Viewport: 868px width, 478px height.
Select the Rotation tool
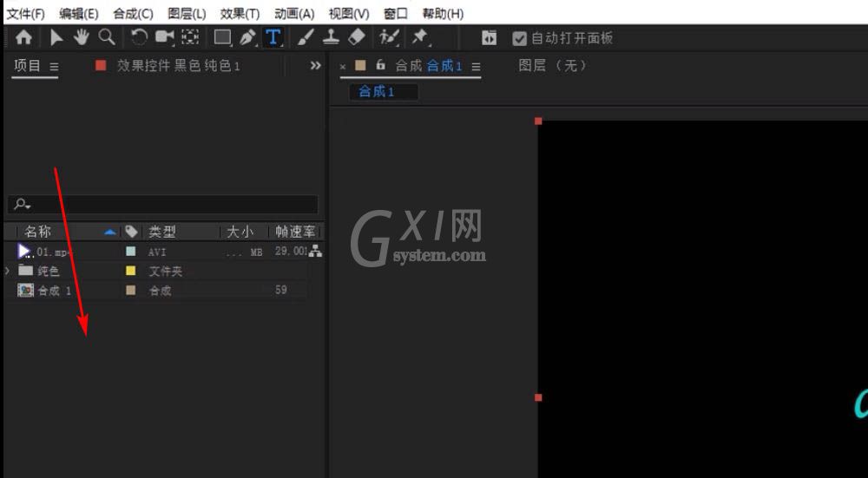pos(138,37)
